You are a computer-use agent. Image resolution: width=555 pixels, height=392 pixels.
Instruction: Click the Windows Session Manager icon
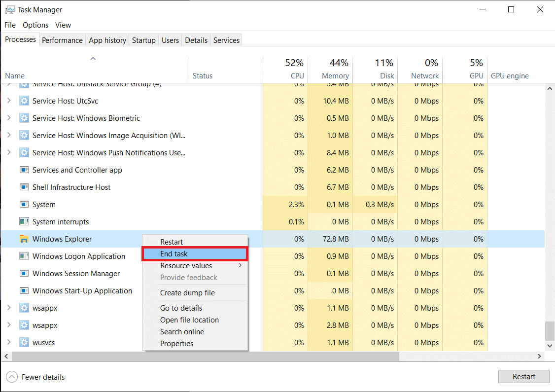24,273
